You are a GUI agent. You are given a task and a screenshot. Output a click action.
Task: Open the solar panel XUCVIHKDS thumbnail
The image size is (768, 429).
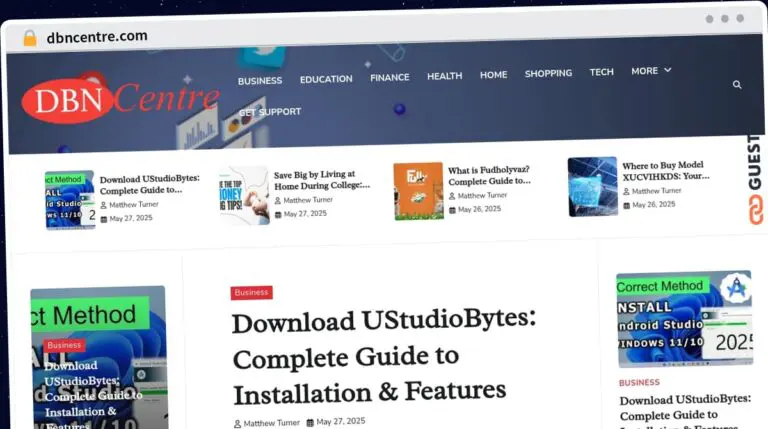tap(592, 186)
